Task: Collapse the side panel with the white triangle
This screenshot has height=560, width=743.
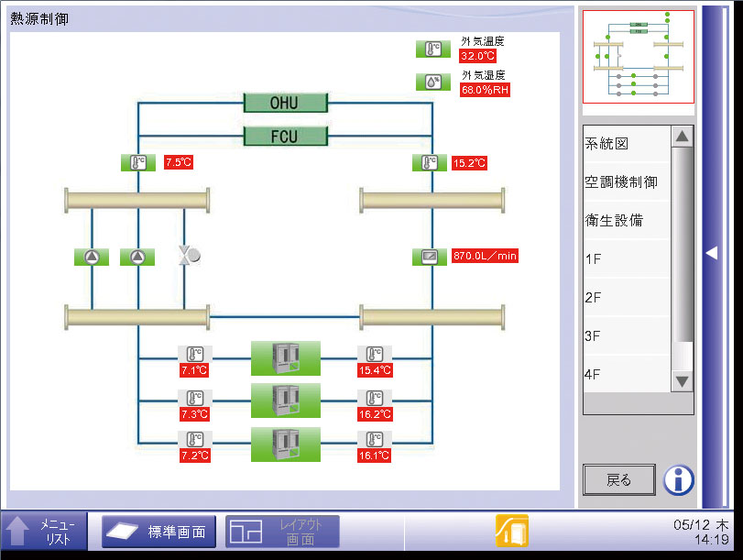Action: click(x=711, y=253)
